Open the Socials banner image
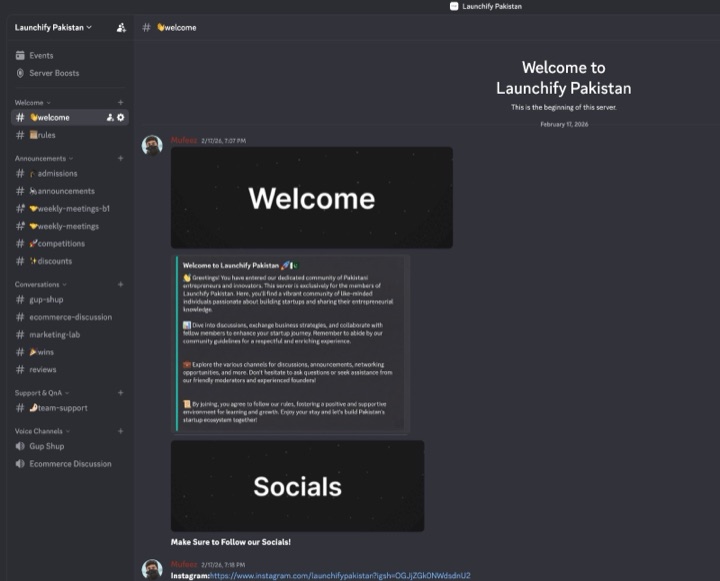The height and width of the screenshot is (581, 720). pos(298,486)
